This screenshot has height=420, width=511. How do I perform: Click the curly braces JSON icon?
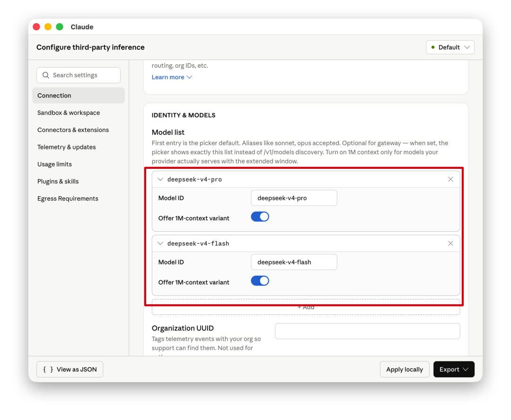pos(48,369)
